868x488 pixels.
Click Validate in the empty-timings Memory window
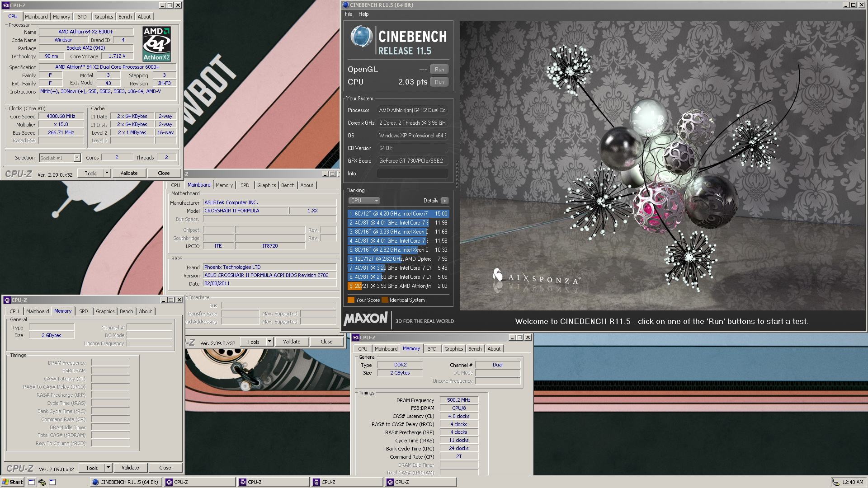coord(130,468)
